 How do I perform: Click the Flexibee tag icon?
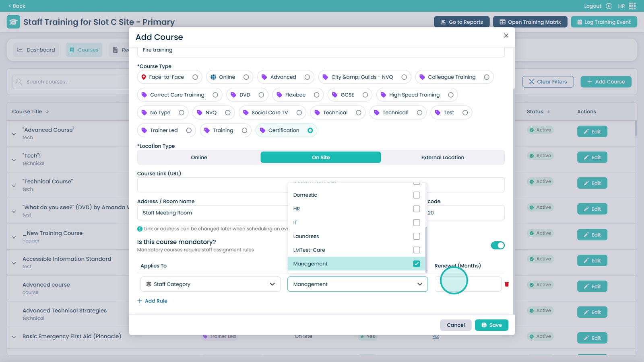(279, 95)
